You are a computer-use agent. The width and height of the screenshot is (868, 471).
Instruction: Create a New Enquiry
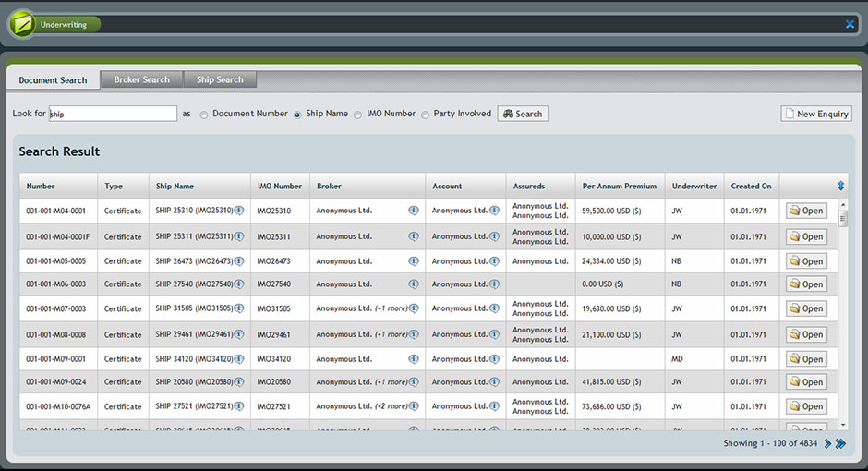tap(815, 114)
